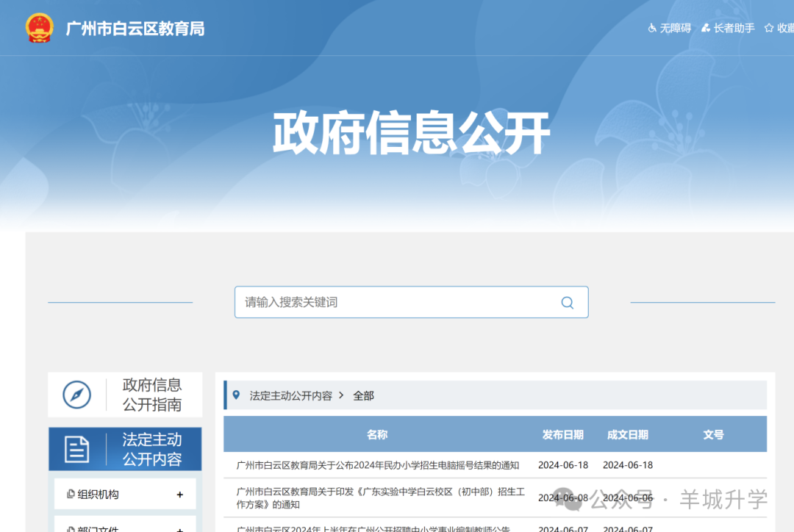This screenshot has height=532, width=794.
Task: Click the breadcrumb chevron arrow separator
Action: pos(341,395)
